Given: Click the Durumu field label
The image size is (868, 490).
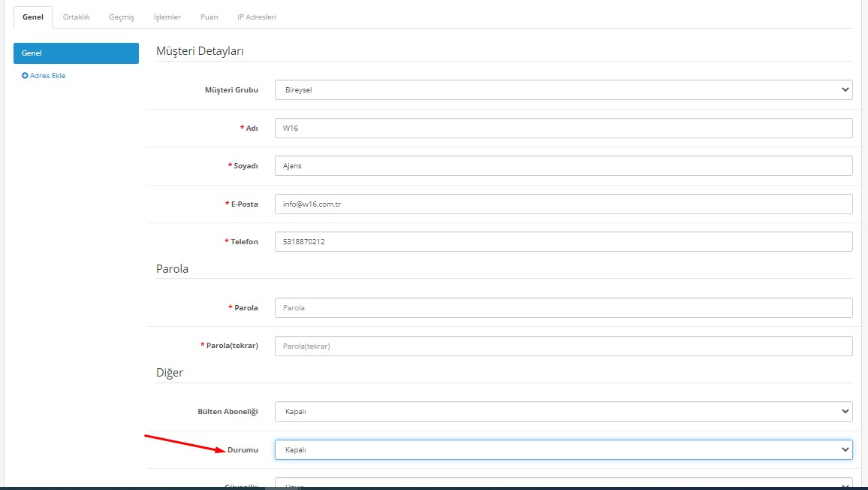Looking at the screenshot, I should (x=243, y=450).
